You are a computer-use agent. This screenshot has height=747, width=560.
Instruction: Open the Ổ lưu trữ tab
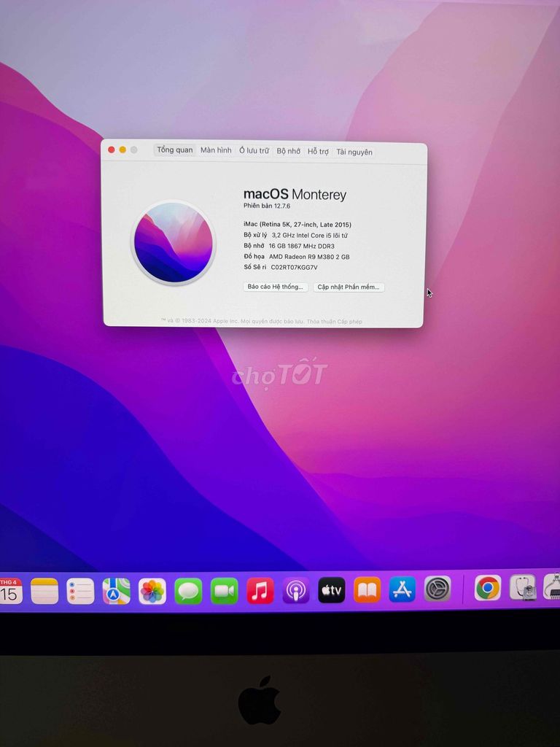tap(254, 151)
